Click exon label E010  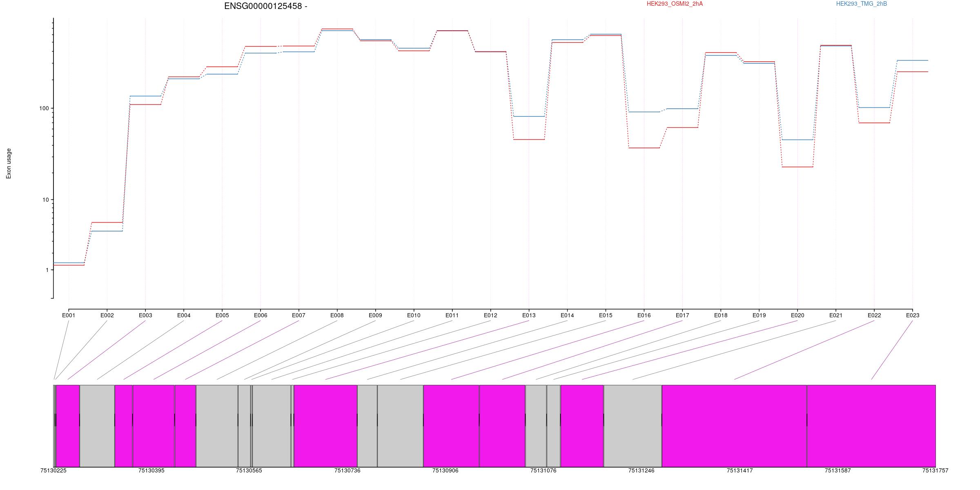[414, 315]
